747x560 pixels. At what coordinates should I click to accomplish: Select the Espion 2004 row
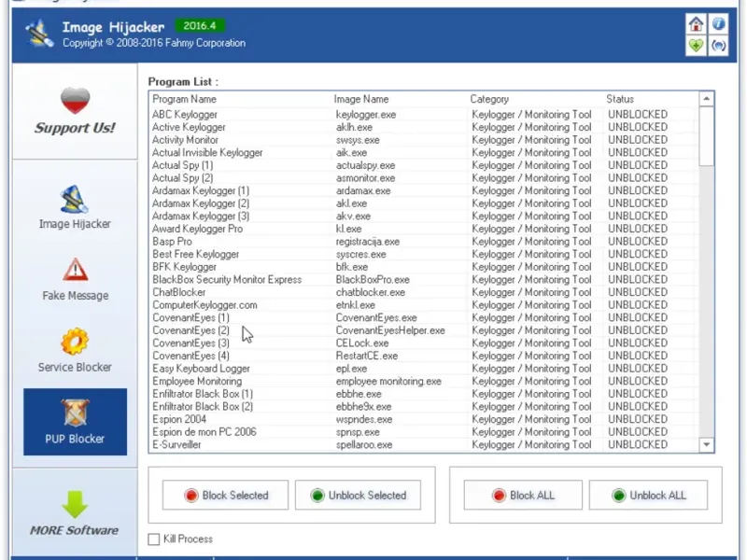[423, 419]
